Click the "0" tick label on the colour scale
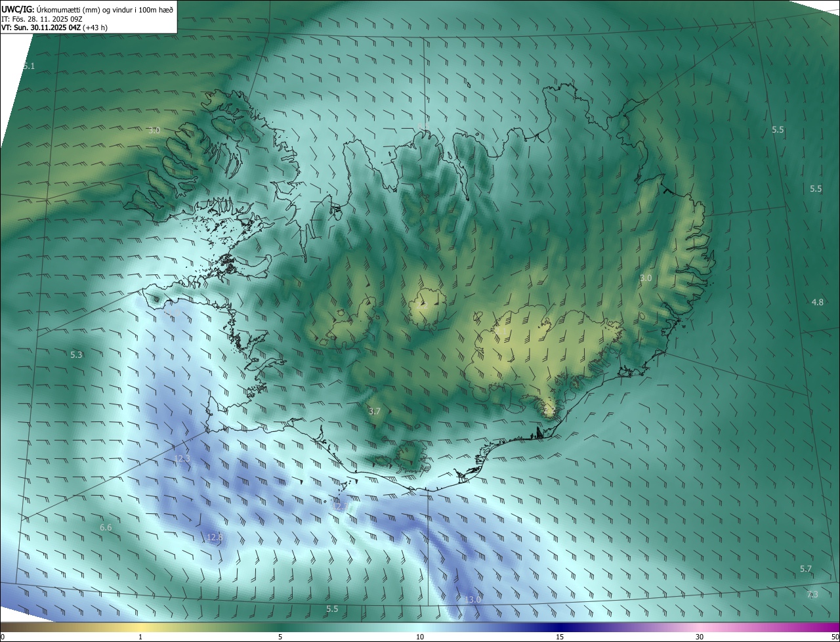Image resolution: width=840 pixels, height=642 pixels. 3,637
